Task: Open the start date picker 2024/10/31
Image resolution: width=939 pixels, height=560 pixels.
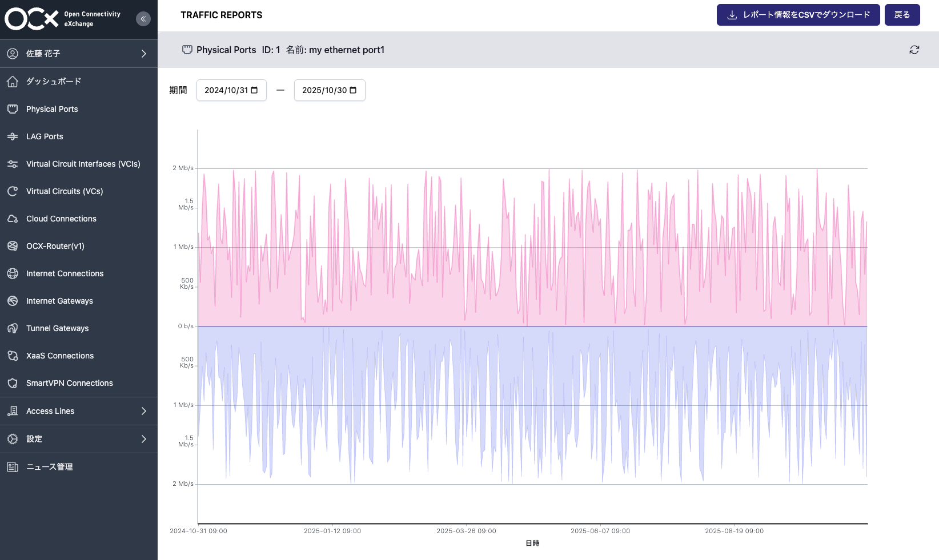Action: point(231,90)
